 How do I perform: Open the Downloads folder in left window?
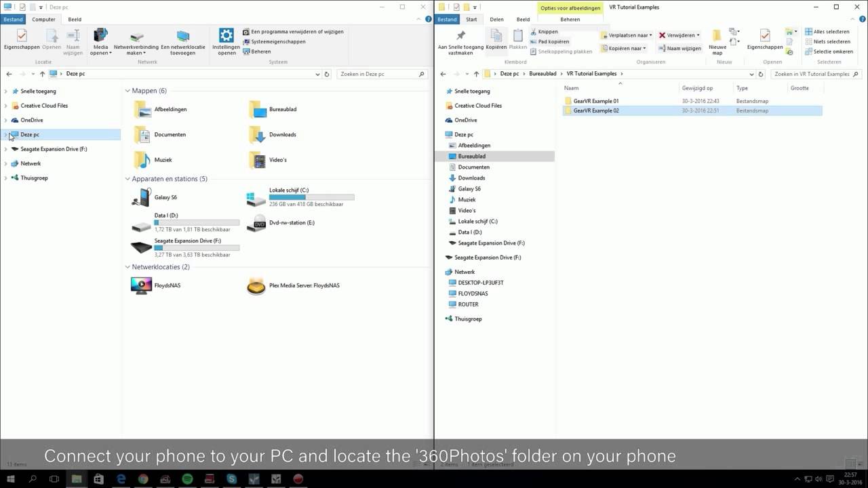pyautogui.click(x=273, y=134)
